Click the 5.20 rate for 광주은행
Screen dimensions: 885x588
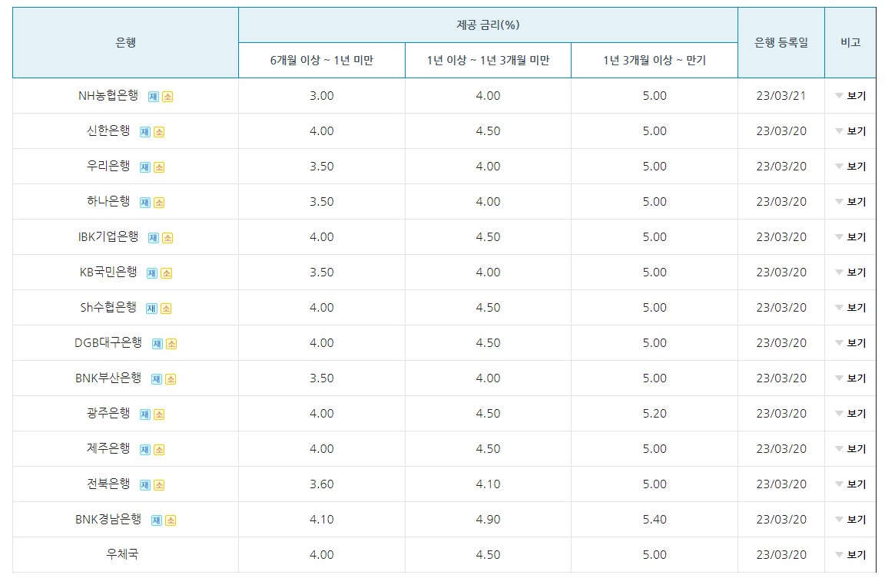[655, 413]
